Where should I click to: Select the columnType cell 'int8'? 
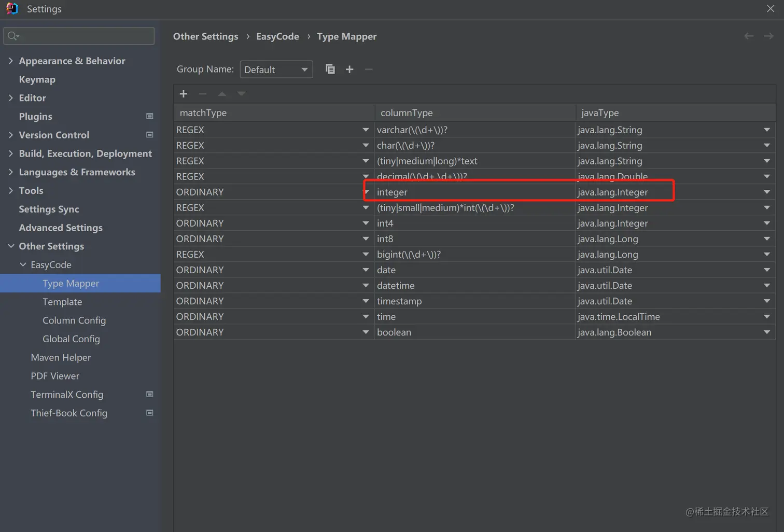pyautogui.click(x=474, y=239)
